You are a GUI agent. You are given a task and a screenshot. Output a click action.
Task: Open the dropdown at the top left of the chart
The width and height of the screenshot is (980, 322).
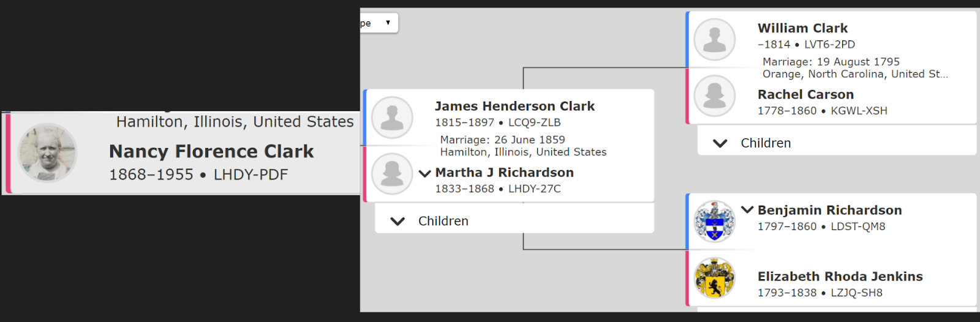(380, 23)
